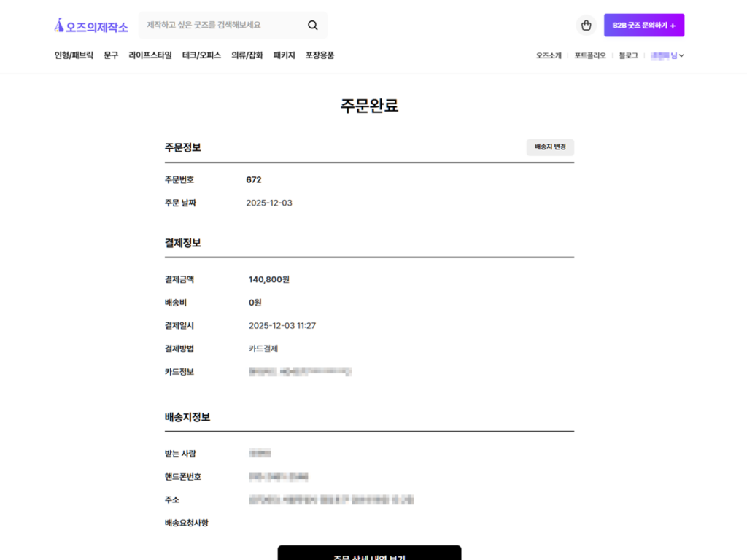This screenshot has height=560, width=747.
Task: Expand the user account name dropdown
Action: pyautogui.click(x=667, y=55)
